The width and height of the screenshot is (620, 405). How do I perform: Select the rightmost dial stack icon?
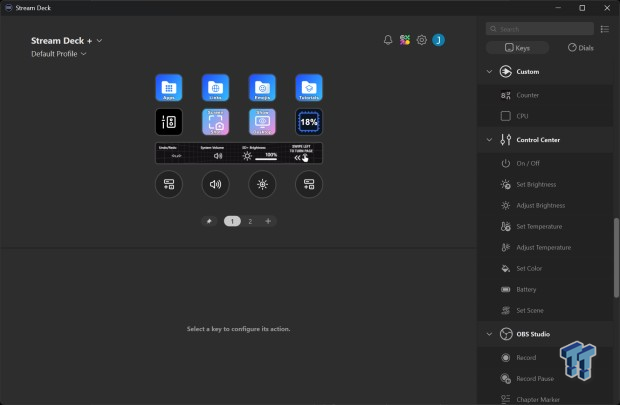tap(309, 184)
